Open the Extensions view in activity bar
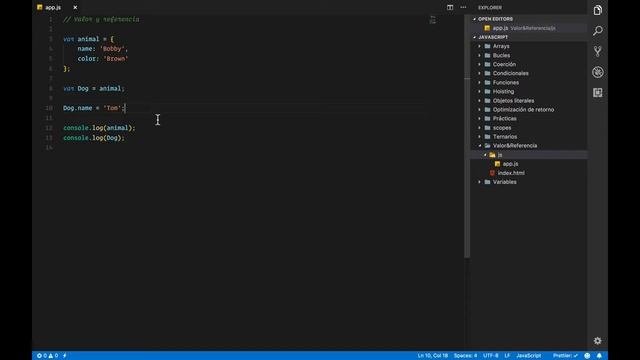Viewport: 640px width, 360px height. click(x=598, y=93)
